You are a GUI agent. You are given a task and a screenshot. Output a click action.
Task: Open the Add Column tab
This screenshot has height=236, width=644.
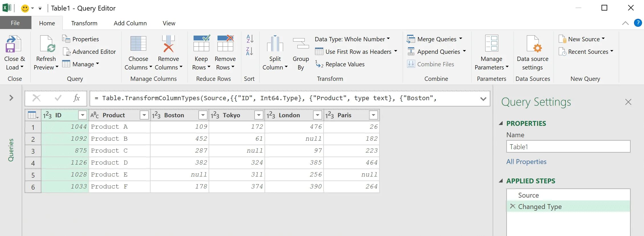[x=130, y=23]
